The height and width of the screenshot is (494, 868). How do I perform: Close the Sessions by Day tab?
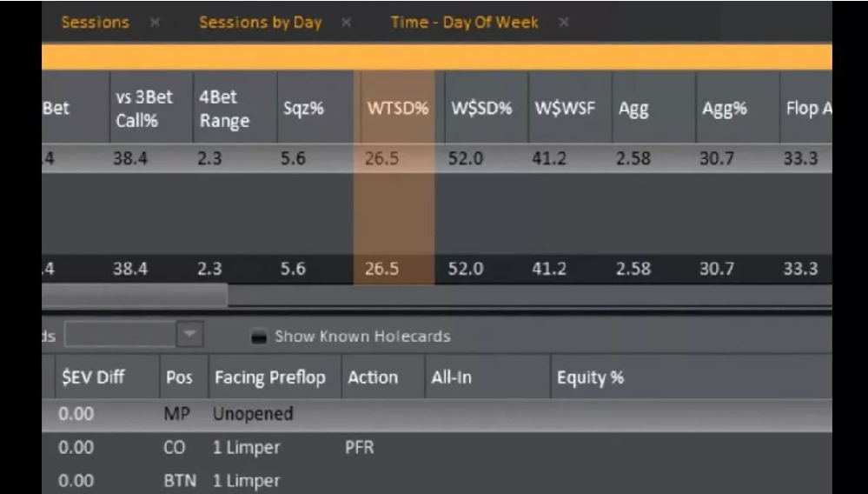pos(347,23)
